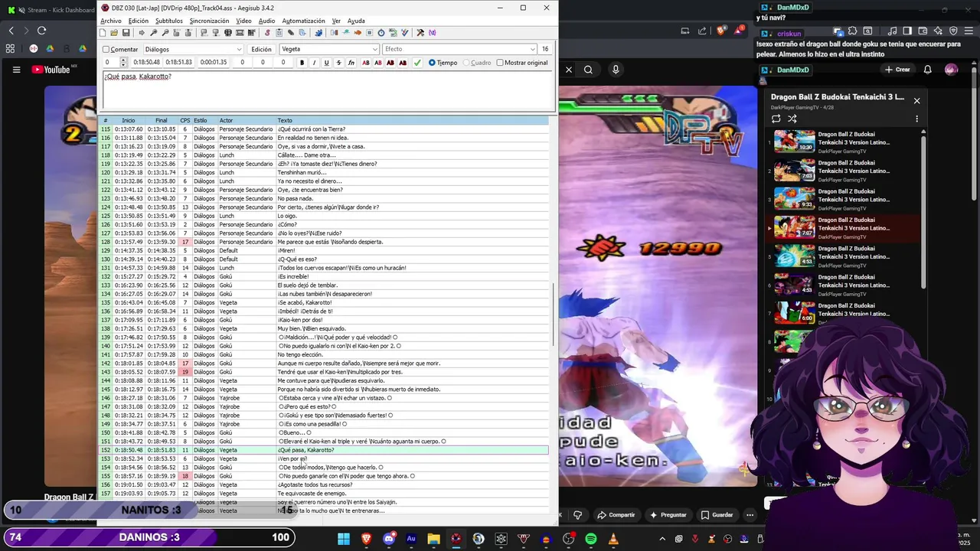This screenshot has width=980, height=551.
Task: Open the Ayuda menu
Action: [x=356, y=21]
